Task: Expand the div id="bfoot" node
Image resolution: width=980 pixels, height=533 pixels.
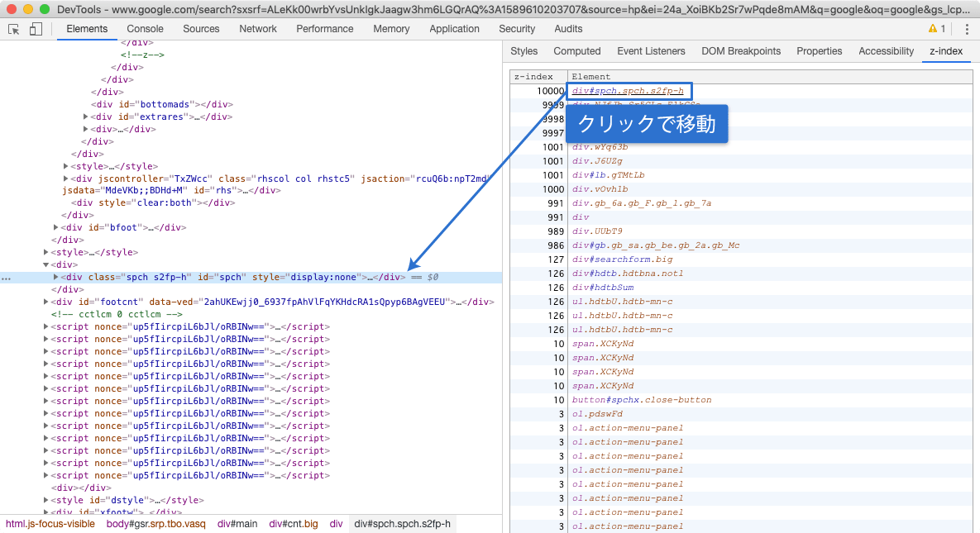Action: tap(55, 227)
